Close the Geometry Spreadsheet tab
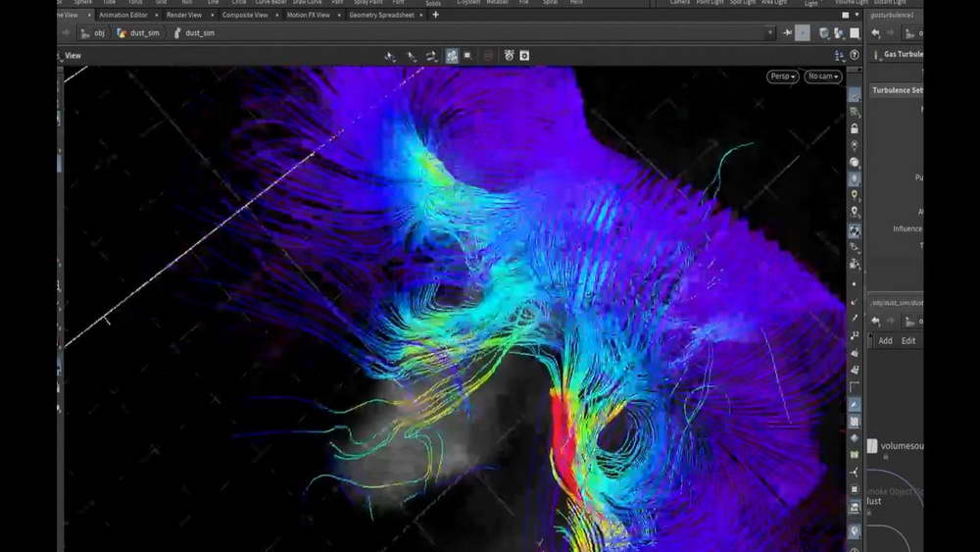This screenshot has height=552, width=980. (421, 15)
